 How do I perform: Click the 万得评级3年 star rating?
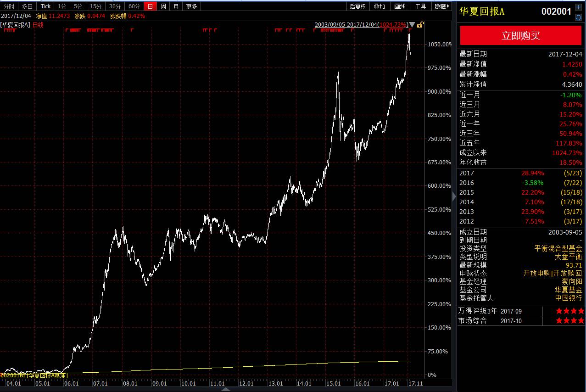[570, 311]
